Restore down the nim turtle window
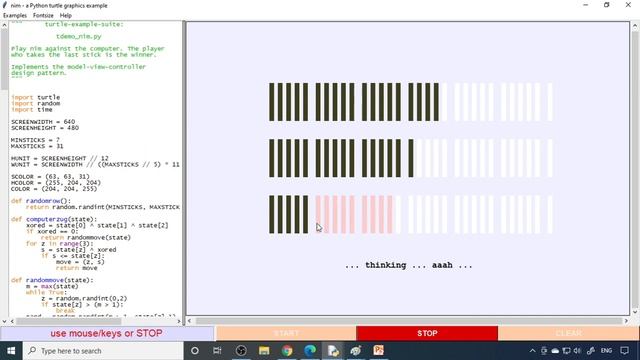This screenshot has height=360, width=640. click(607, 5)
